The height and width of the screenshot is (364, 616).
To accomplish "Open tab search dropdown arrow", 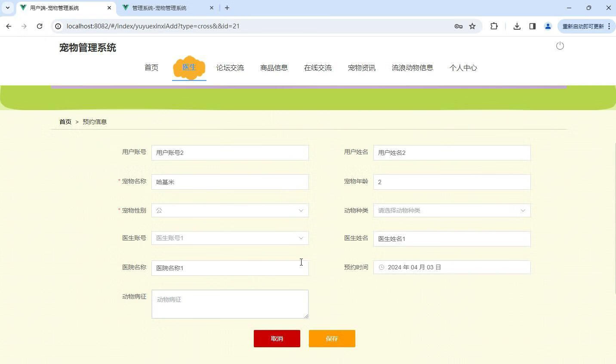I will coord(7,8).
